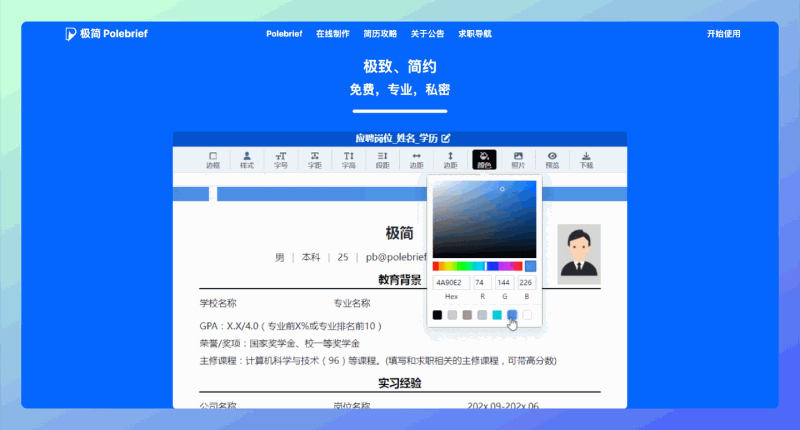Viewport: 800px width, 430px height.
Task: Click the 本科 degree text
Action: 311,258
